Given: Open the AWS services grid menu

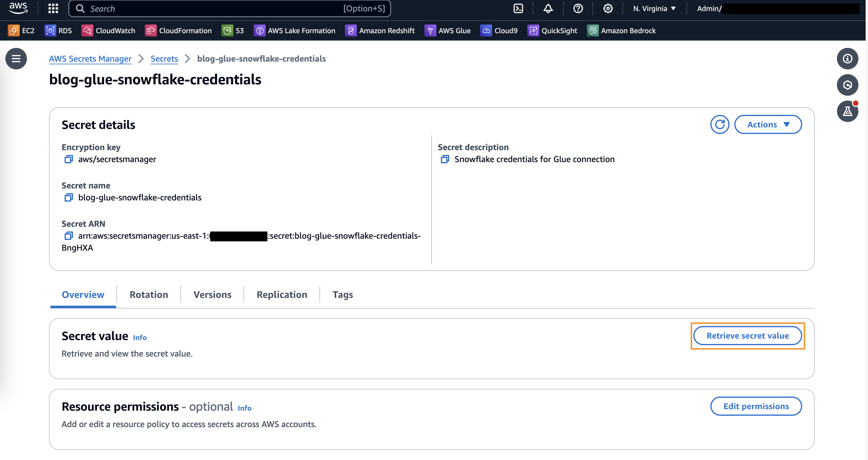Looking at the screenshot, I should tap(53, 8).
